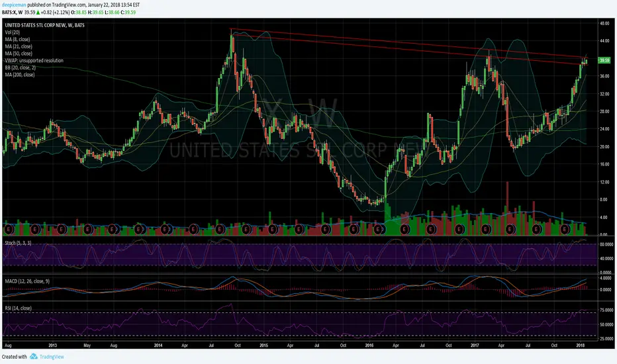Click the 75.0000 RSI axis label
This screenshot has width=617, height=364.
click(606, 310)
